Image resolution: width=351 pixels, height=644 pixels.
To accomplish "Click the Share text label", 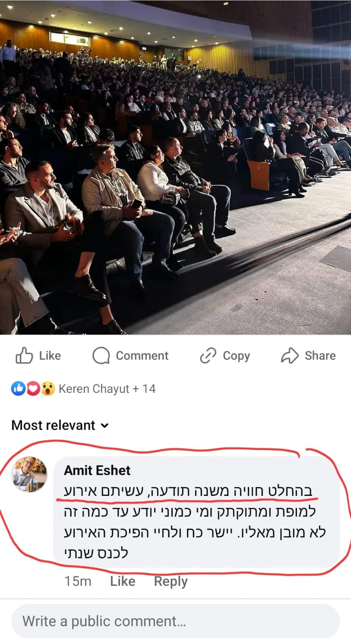I will pos(320,355).
